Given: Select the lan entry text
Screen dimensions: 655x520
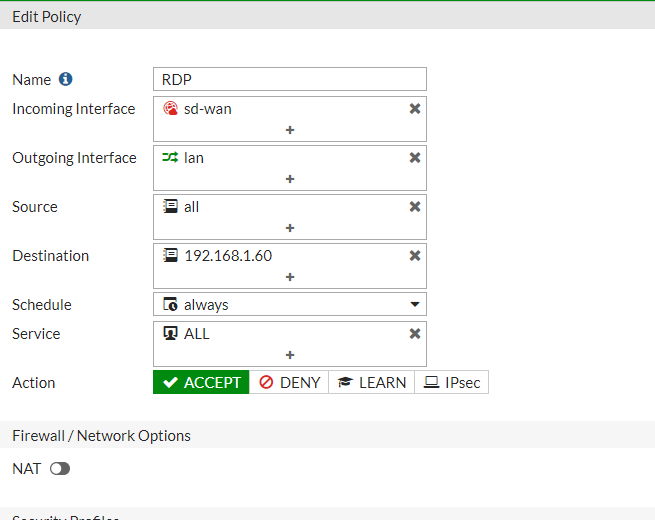Looking at the screenshot, I should 194,158.
